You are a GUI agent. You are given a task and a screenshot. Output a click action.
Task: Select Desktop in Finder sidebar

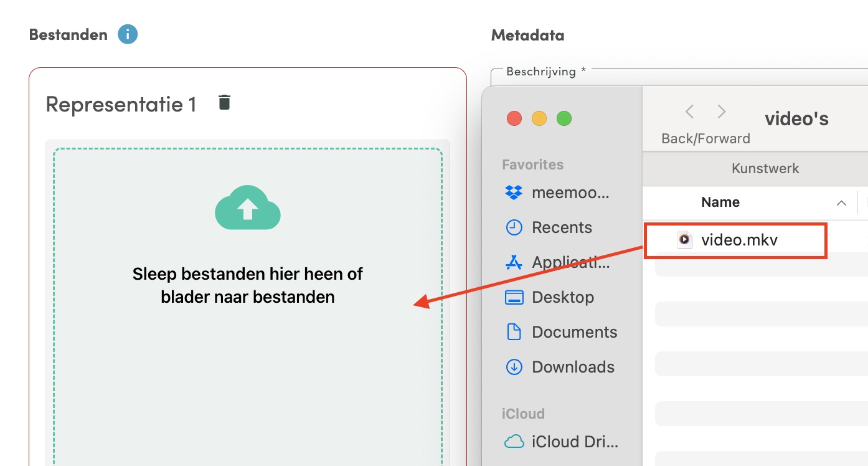550,297
